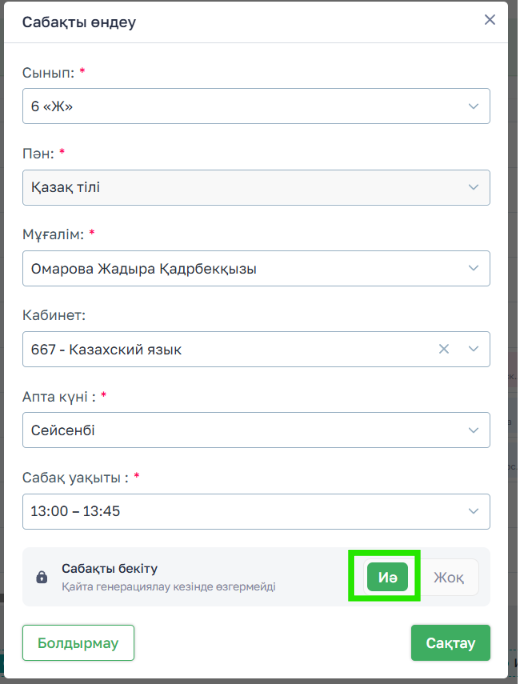Select the Иә option to lock the lesson
Screen dimensions: 518x685
pos(387,577)
